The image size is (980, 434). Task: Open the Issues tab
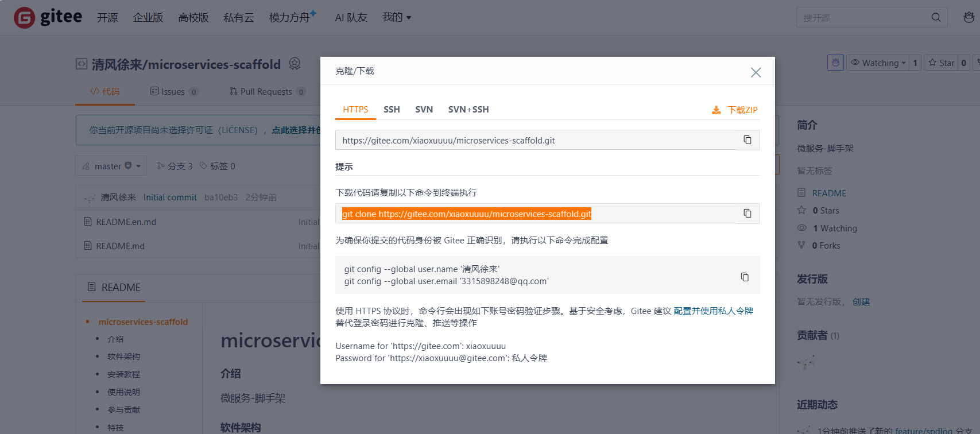tap(174, 92)
